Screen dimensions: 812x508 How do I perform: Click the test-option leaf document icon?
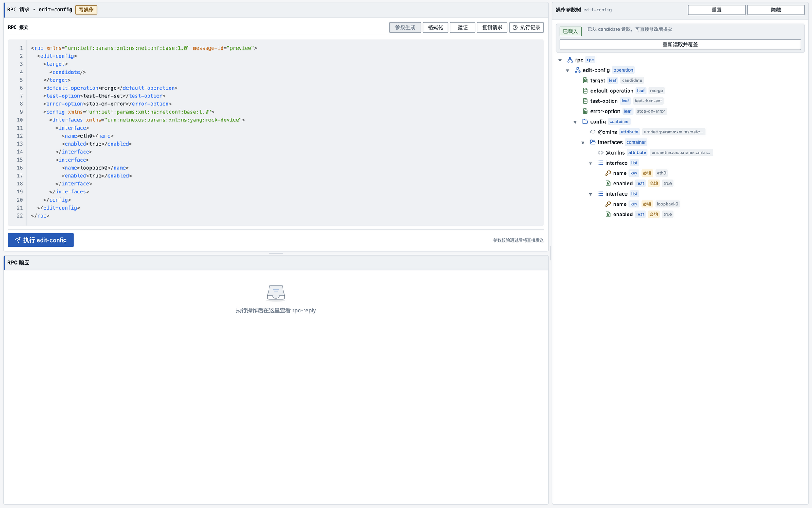click(585, 101)
